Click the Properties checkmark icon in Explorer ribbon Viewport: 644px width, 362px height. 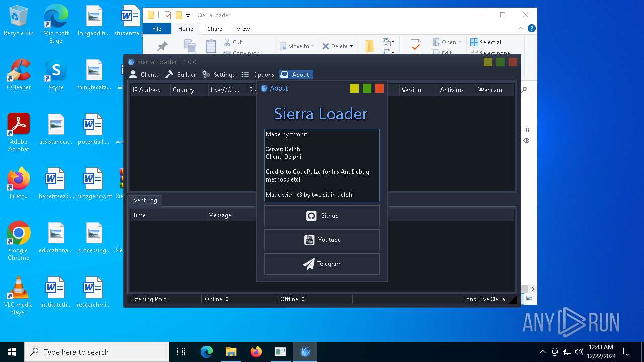[416, 46]
